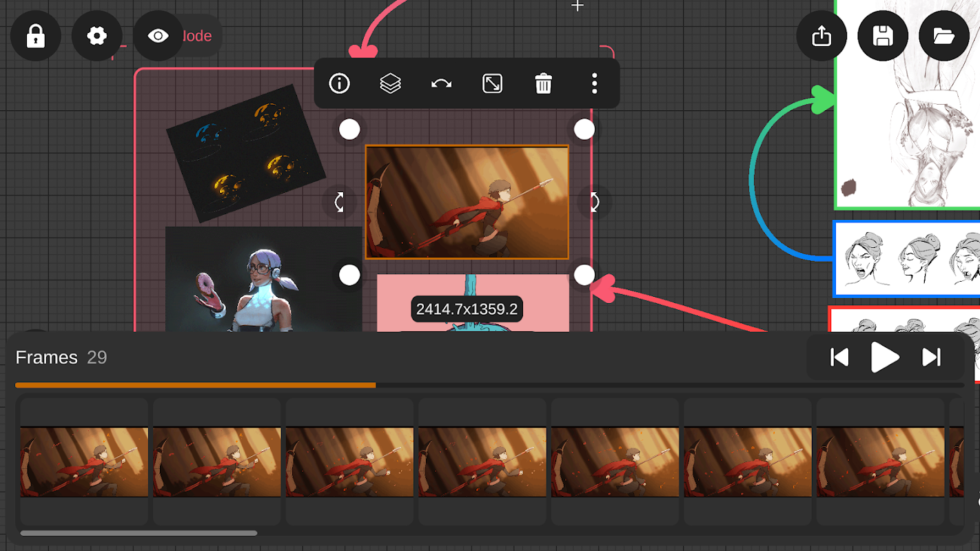Image resolution: width=980 pixels, height=551 pixels.
Task: Select the running spear warrior image on canvas
Action: coord(467,202)
